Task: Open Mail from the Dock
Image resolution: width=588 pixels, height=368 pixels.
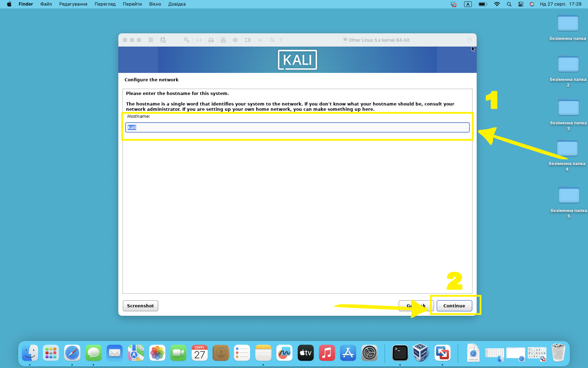Action: click(115, 353)
